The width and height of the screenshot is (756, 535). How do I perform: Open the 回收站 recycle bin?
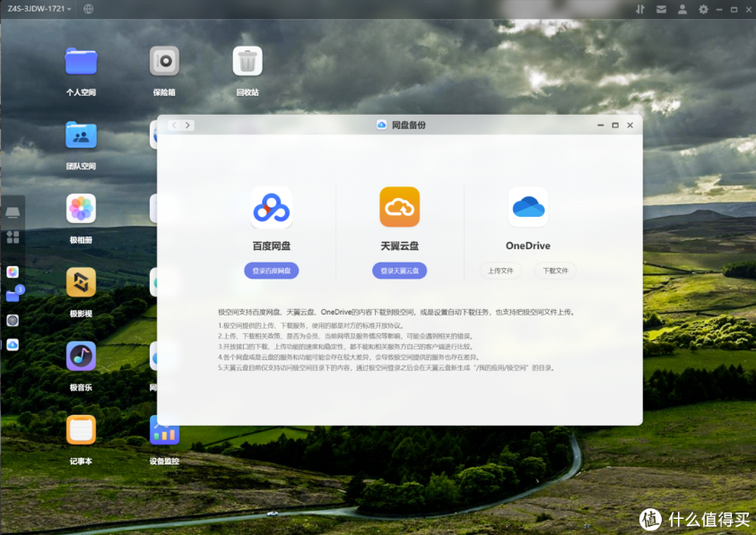click(248, 61)
